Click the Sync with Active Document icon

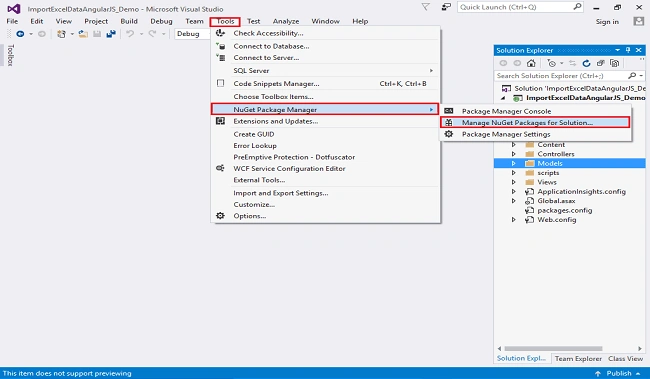click(x=572, y=63)
